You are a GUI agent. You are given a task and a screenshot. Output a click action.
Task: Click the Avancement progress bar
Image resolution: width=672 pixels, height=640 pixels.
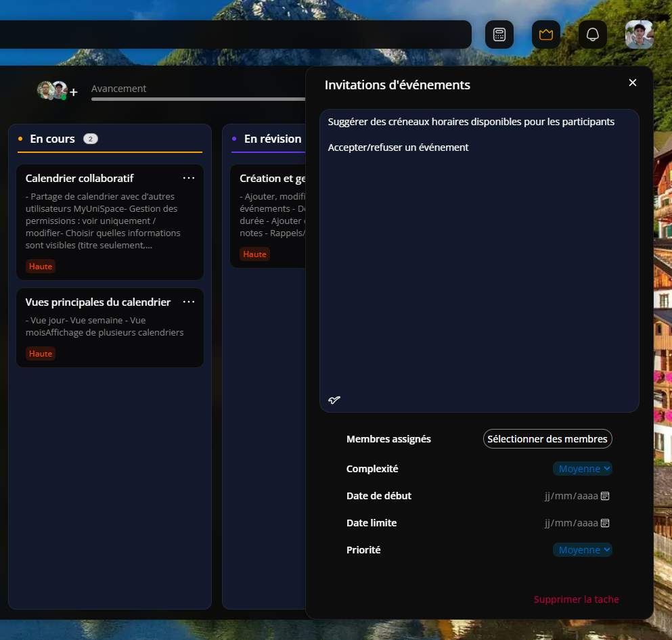198,99
